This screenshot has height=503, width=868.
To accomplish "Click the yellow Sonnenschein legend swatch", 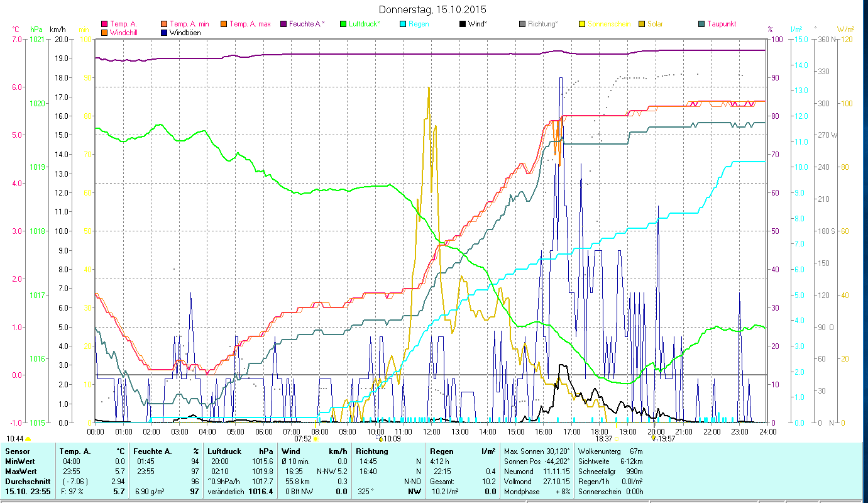I will tap(581, 24).
